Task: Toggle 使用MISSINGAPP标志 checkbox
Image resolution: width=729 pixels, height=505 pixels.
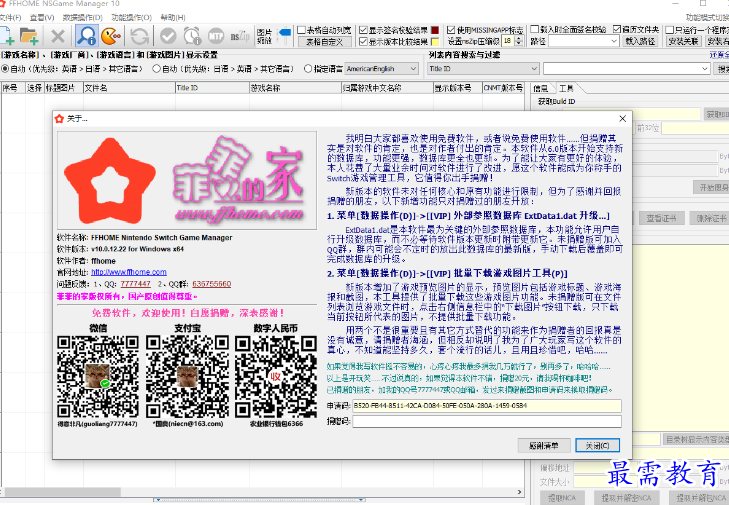Action: coord(451,30)
